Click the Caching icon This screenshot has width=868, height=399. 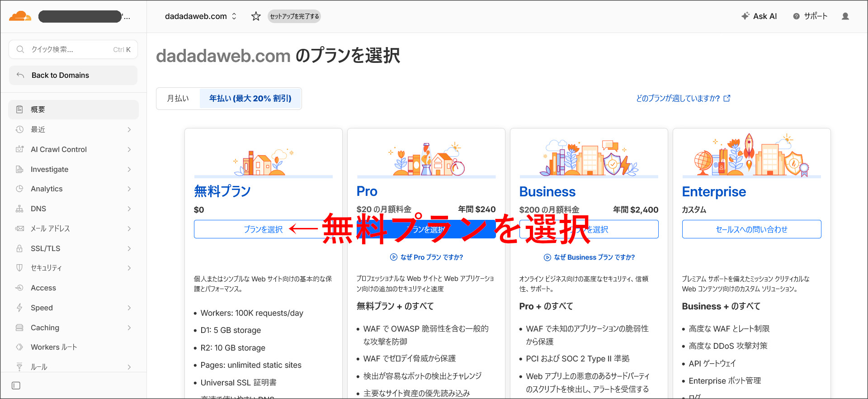point(19,328)
